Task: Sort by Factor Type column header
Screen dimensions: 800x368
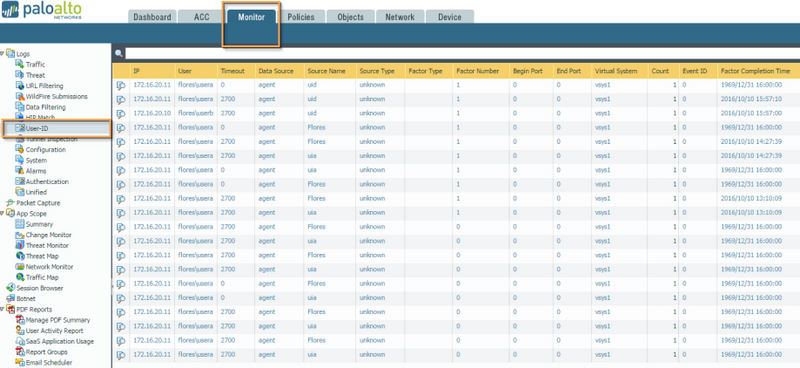Action: point(429,71)
